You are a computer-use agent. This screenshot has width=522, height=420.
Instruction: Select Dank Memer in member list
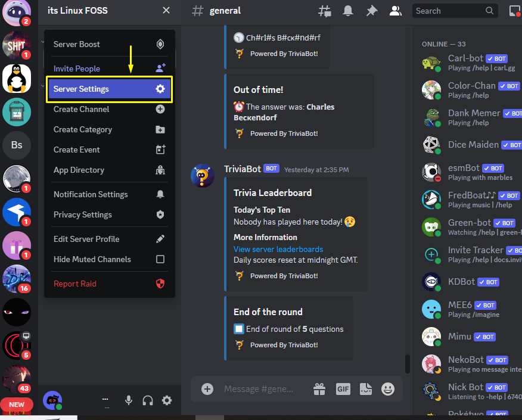(x=468, y=117)
